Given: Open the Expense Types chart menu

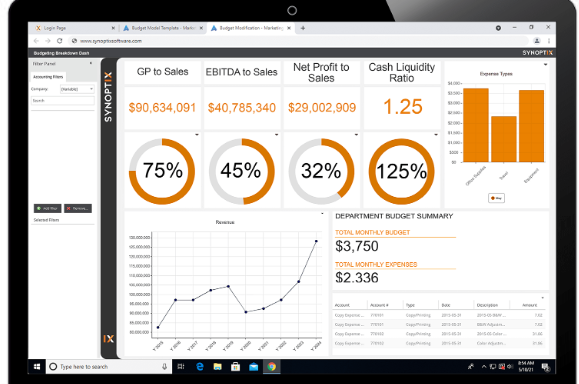Looking at the screenshot, I should click(x=545, y=65).
